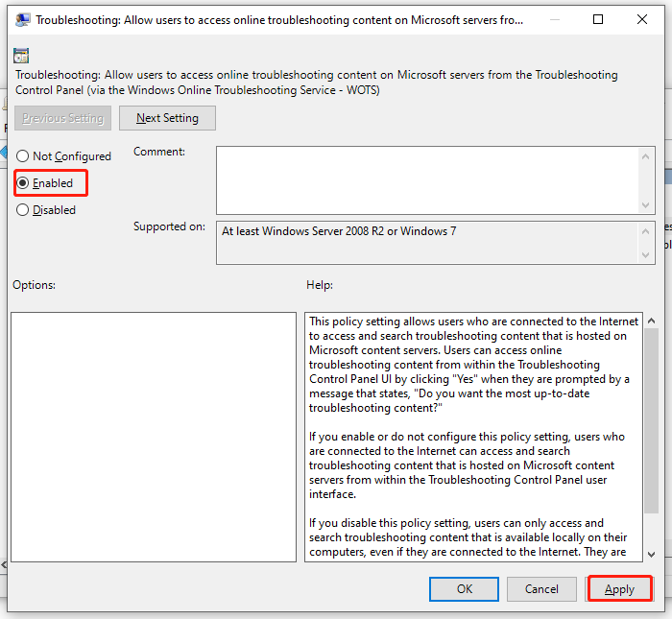The image size is (672, 619).
Task: Click the "Options:" label
Action: (34, 285)
